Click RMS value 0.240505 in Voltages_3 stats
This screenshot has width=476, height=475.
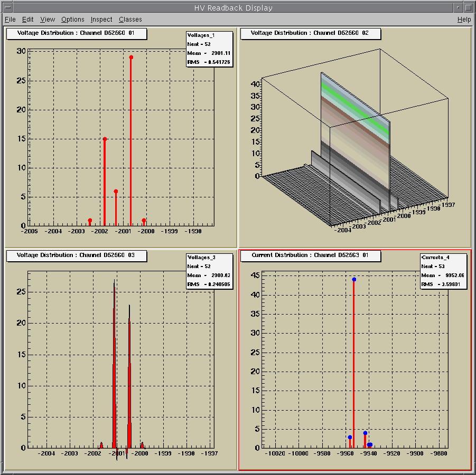point(219,284)
